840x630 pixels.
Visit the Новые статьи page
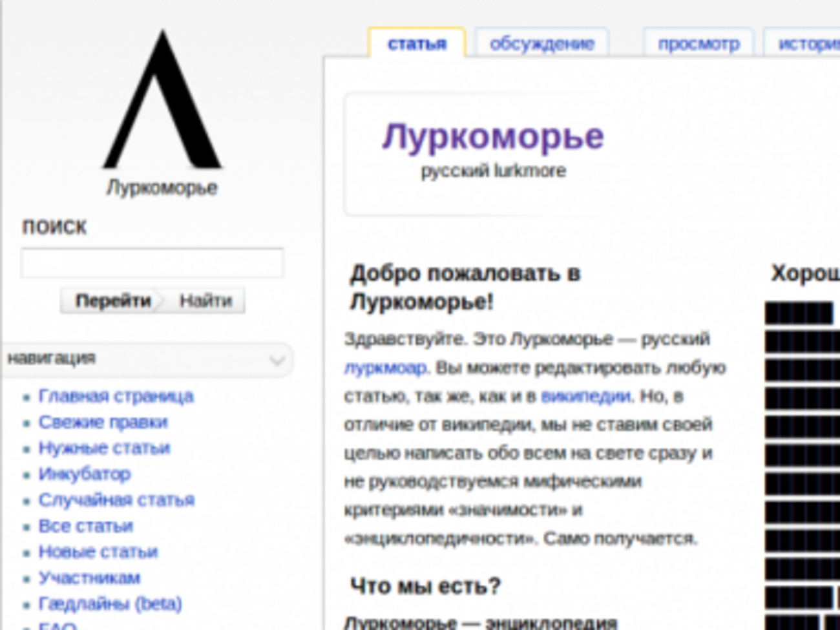[98, 552]
